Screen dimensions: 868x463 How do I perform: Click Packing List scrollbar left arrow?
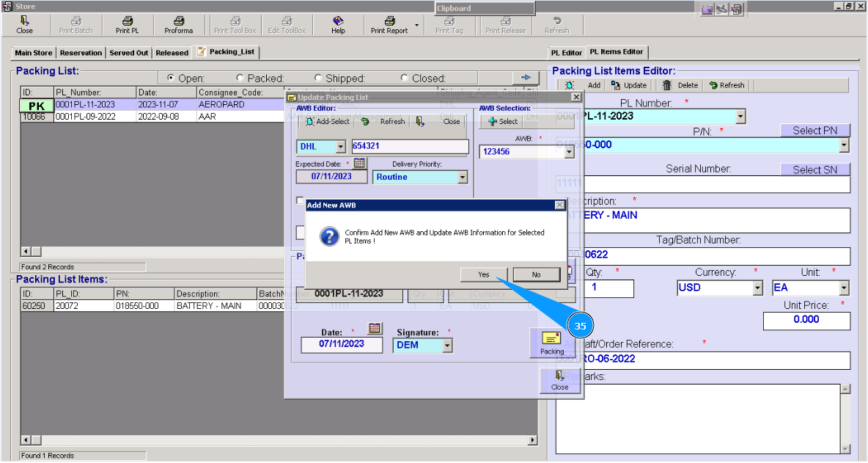[26, 252]
